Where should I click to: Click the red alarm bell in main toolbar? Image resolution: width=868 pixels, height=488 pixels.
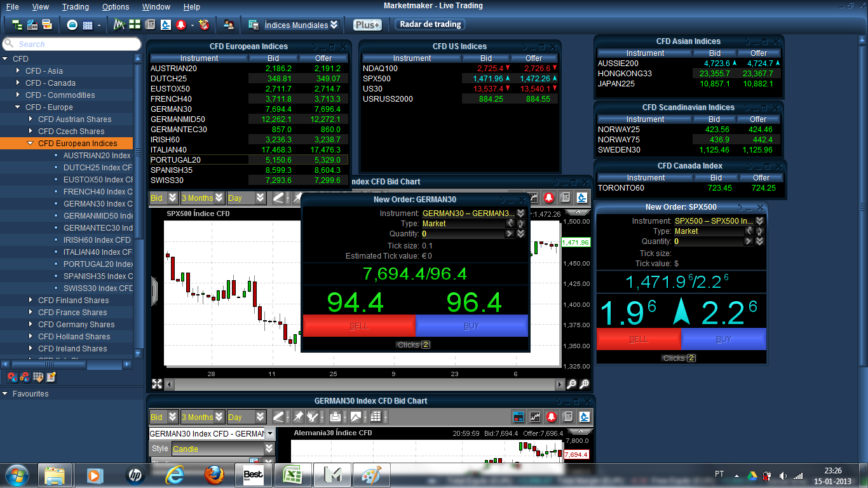[180, 25]
